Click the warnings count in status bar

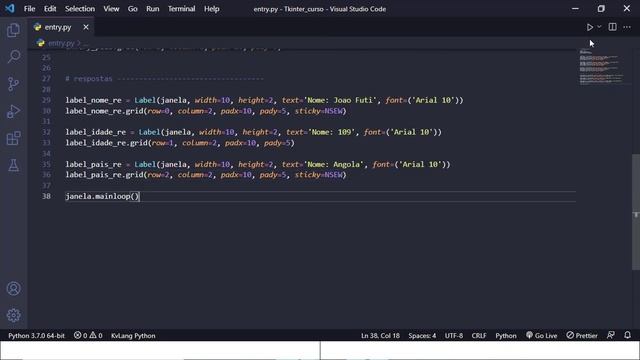coord(96,336)
